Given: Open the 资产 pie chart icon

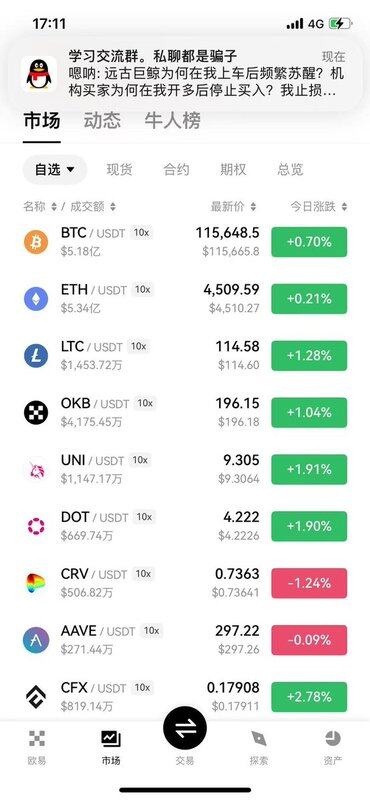Looking at the screenshot, I should point(333,738).
